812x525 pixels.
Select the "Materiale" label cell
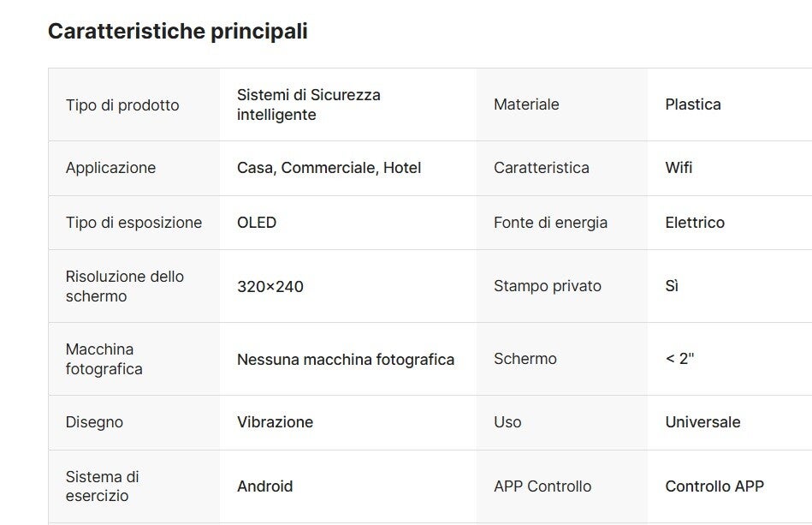526,104
